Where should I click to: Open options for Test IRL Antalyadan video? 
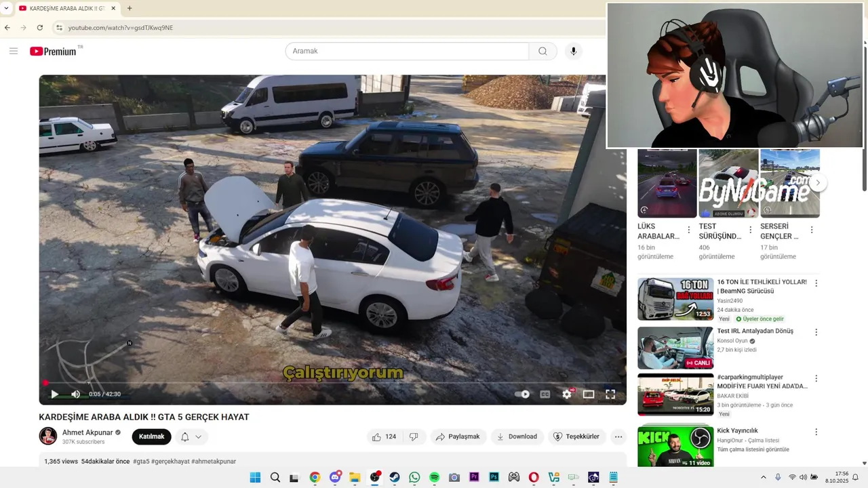pos(816,332)
